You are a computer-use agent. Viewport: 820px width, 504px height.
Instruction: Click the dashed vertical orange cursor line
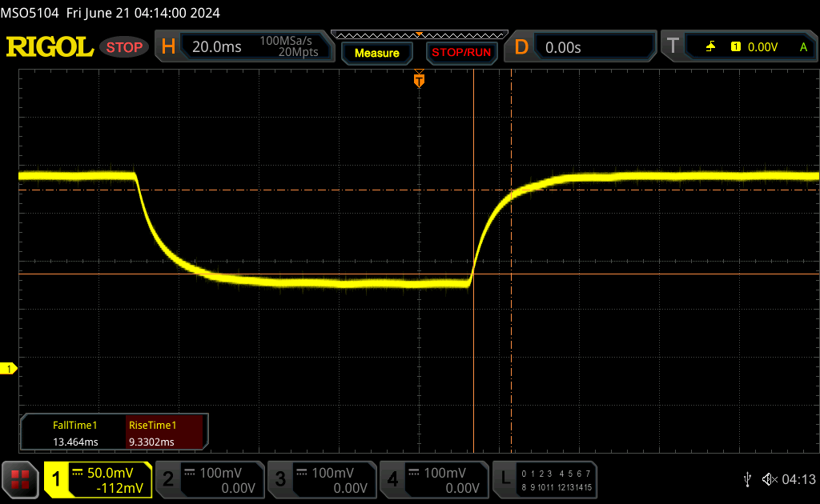click(511, 261)
